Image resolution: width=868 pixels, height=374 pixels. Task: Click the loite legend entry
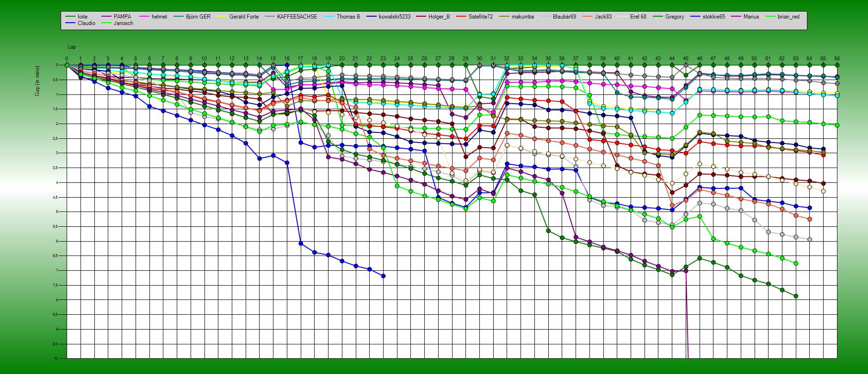(x=82, y=17)
